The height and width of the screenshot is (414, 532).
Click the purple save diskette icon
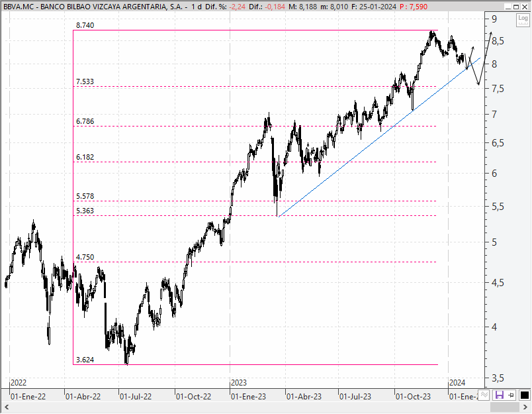[x=500, y=395]
